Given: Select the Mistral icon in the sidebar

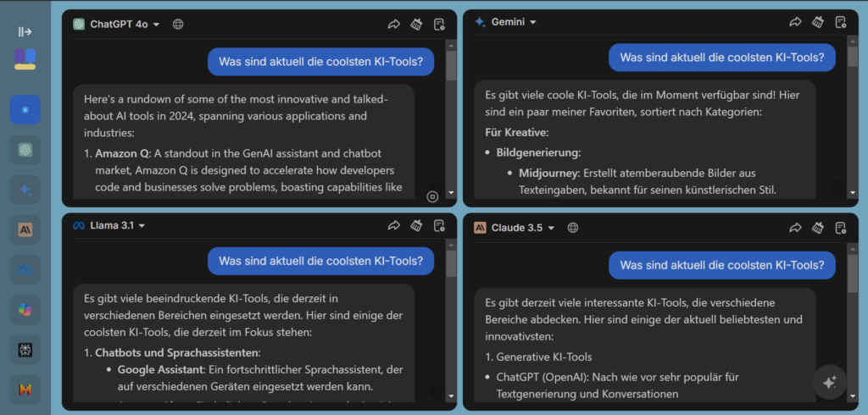Looking at the screenshot, I should point(25,390).
